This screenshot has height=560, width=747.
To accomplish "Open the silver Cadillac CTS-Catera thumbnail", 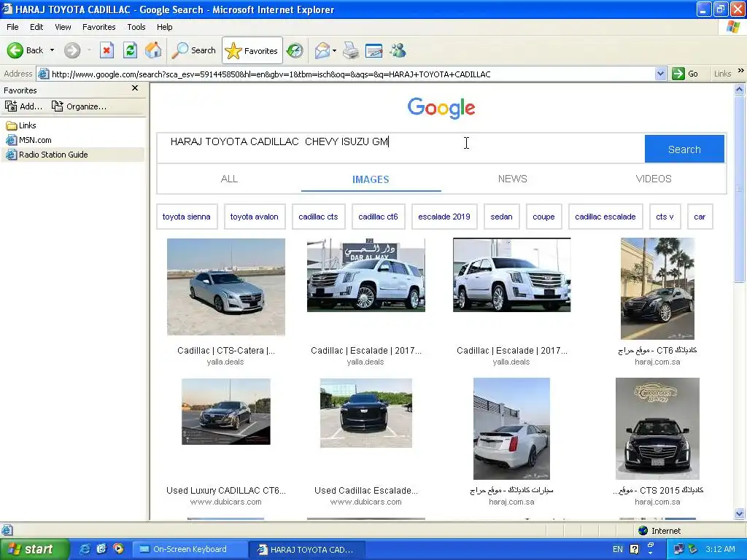I will pyautogui.click(x=226, y=287).
